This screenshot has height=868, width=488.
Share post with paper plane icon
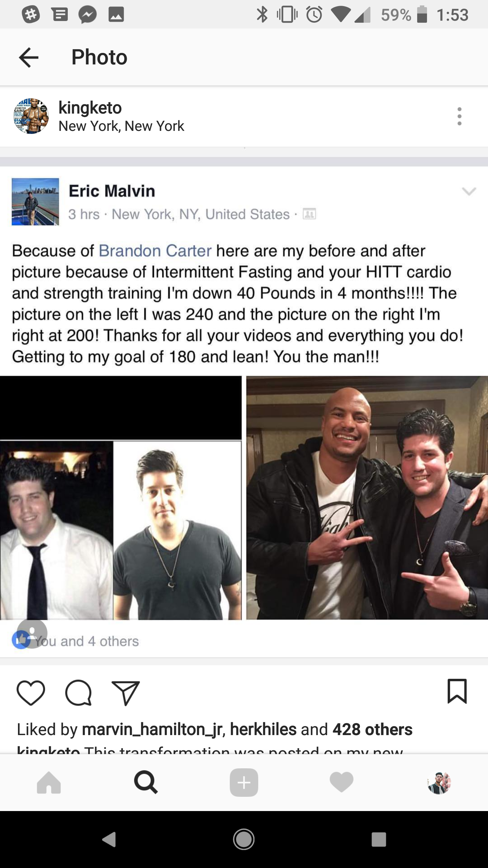[x=126, y=693]
